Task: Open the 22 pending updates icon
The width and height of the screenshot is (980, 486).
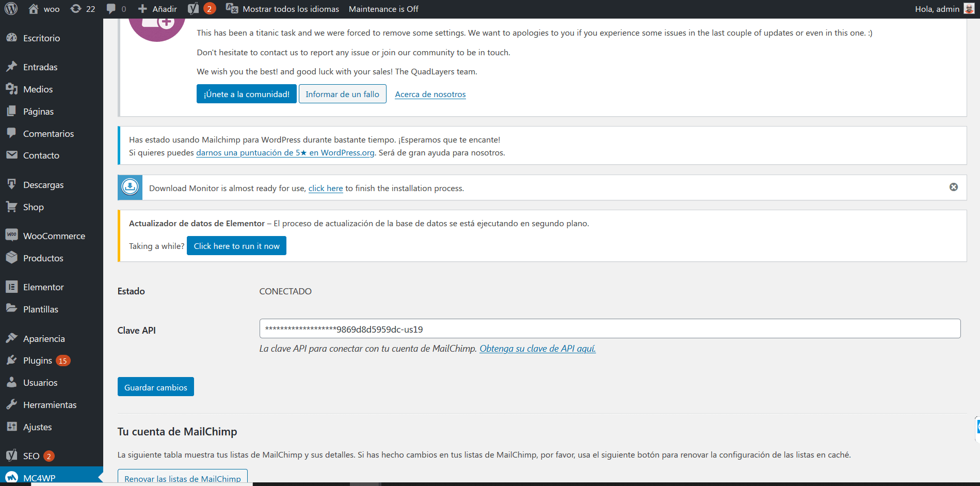Action: [x=76, y=9]
